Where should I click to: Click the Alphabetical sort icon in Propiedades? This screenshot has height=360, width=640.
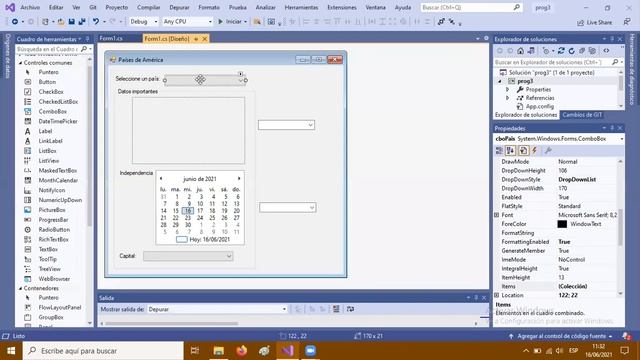click(510, 151)
